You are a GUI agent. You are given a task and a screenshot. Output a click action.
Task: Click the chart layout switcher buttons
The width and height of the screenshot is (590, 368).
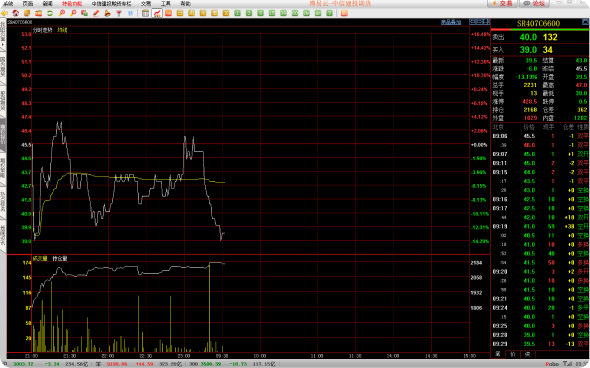(x=479, y=22)
